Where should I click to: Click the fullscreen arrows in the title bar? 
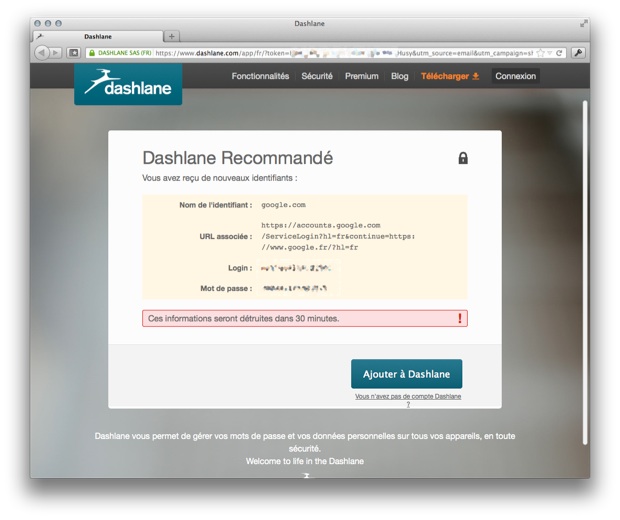pyautogui.click(x=583, y=23)
